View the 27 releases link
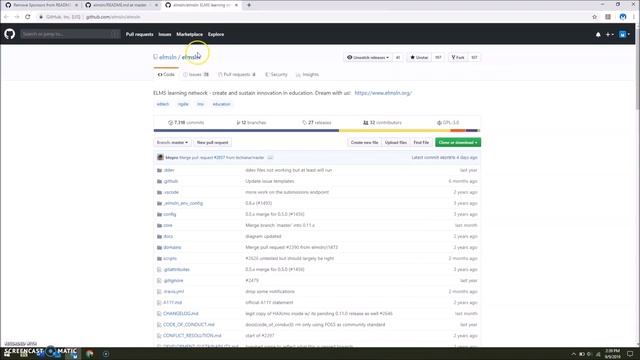Image resolution: width=640 pixels, height=360 pixels. pos(317,122)
